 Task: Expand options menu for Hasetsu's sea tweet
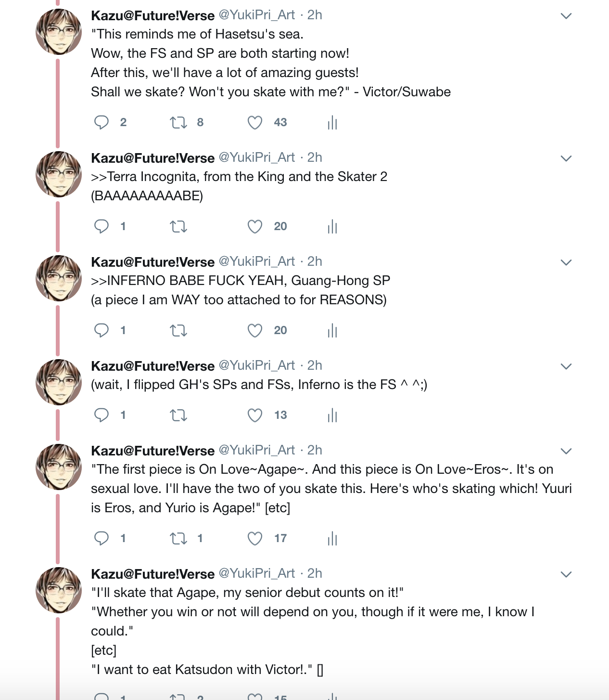pos(566,16)
